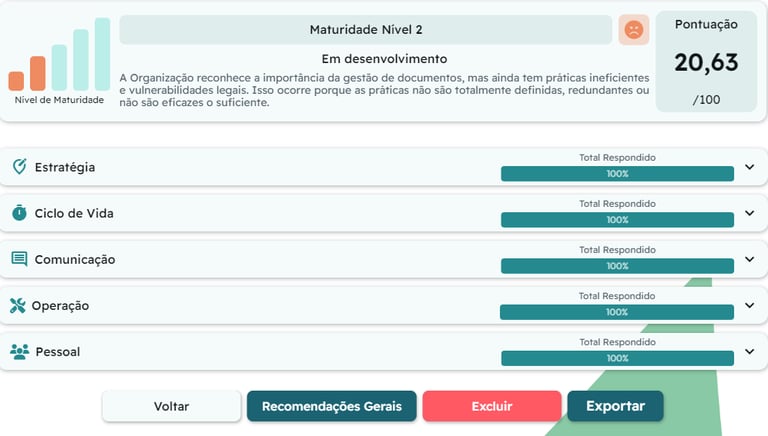Expand the Comunicação section chevron
The width and height of the screenshot is (768, 436).
[x=749, y=259]
